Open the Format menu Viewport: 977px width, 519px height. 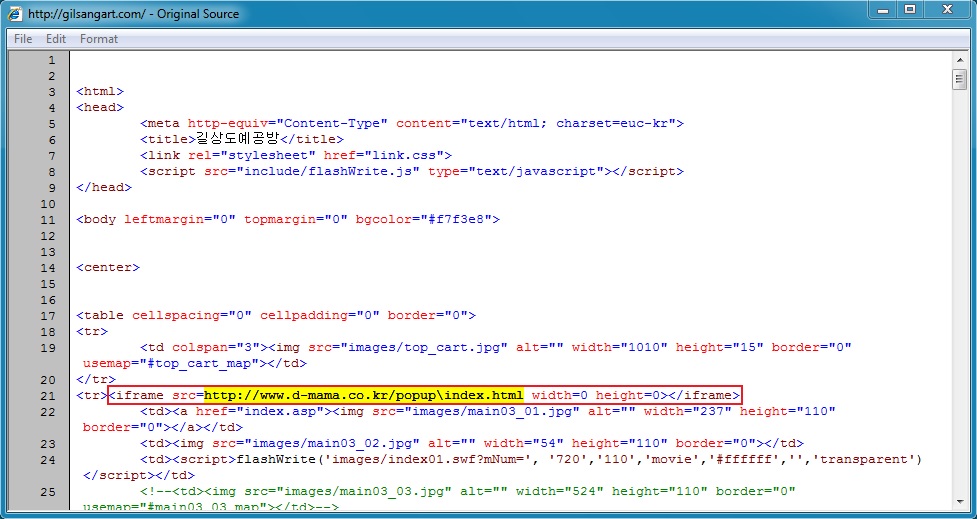click(98, 39)
